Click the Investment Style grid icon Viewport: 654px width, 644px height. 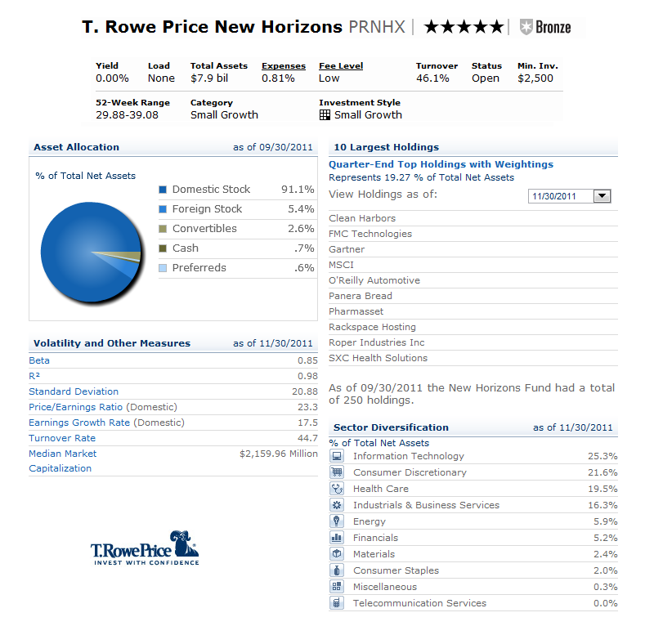(325, 114)
